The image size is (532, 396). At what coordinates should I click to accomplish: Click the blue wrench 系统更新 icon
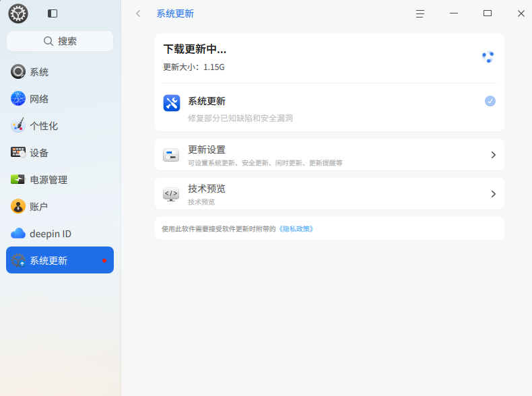[x=172, y=103]
